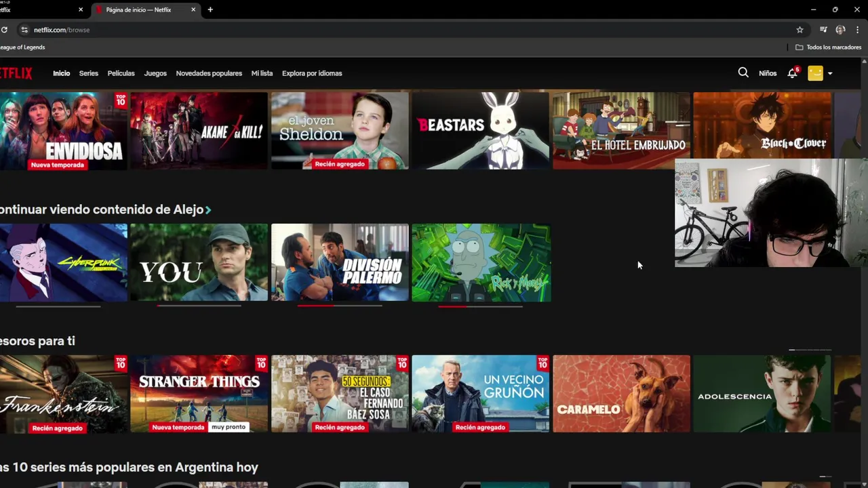Open Explora por idiomas
The height and width of the screenshot is (488, 868).
312,73
